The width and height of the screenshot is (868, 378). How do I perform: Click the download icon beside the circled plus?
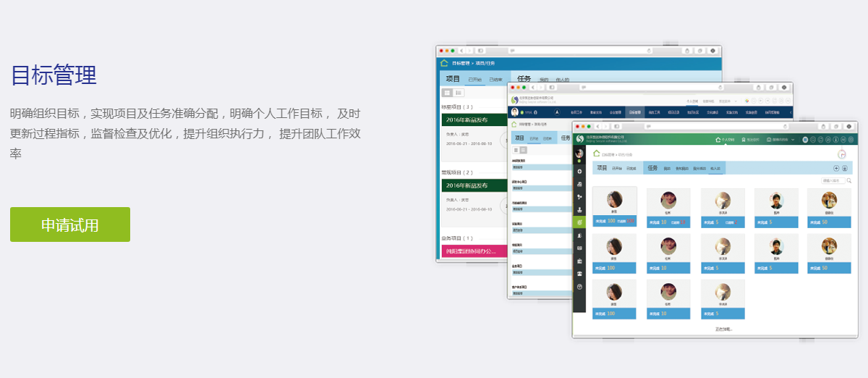(845, 168)
